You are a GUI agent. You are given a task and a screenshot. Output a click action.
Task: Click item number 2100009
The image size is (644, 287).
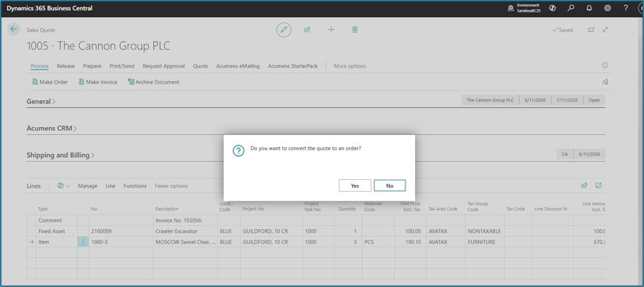tap(121, 231)
